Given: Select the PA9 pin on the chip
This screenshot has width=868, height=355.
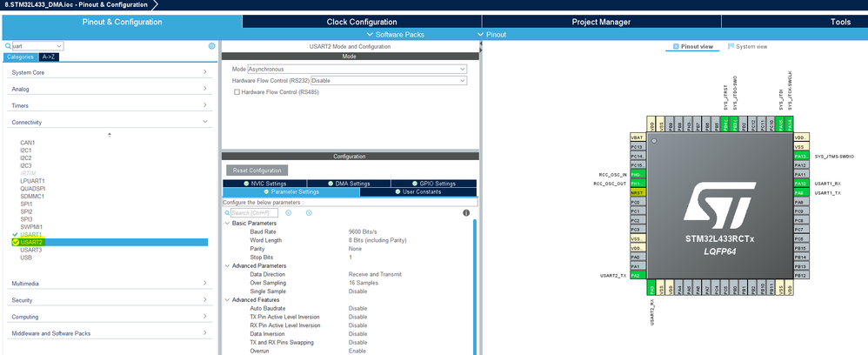Looking at the screenshot, I should [800, 193].
